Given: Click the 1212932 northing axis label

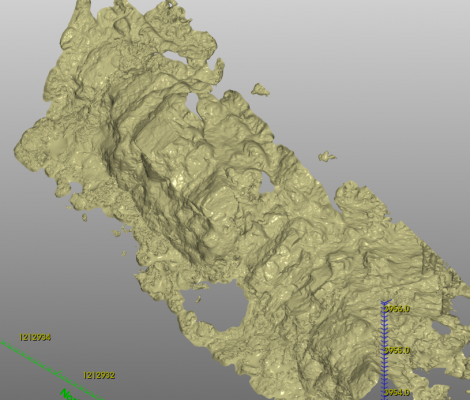Looking at the screenshot, I should (99, 375).
